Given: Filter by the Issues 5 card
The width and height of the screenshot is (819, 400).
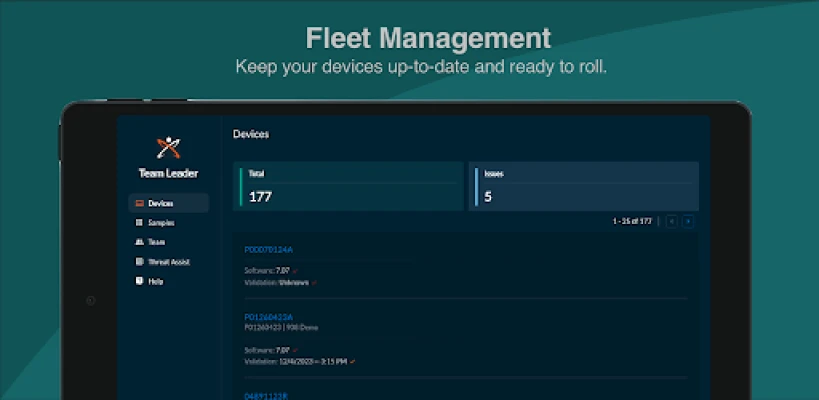Looking at the screenshot, I should 584,186.
